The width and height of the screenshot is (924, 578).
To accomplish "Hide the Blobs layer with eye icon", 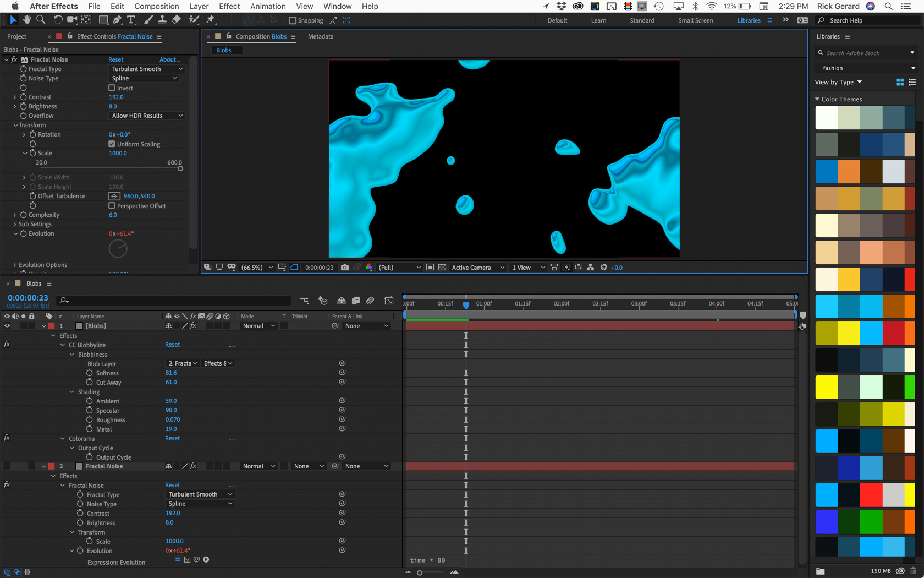I will point(7,326).
